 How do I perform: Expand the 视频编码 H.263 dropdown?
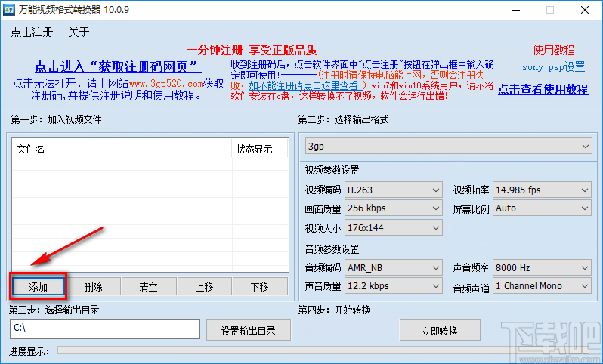pos(394,190)
